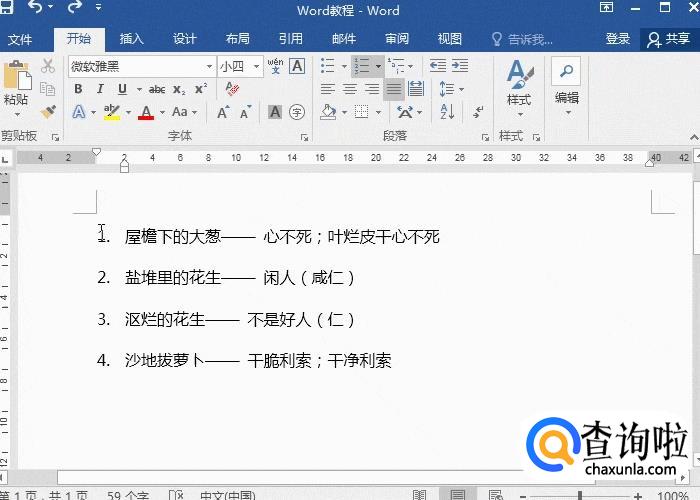Open the 文件 tab

pos(20,39)
